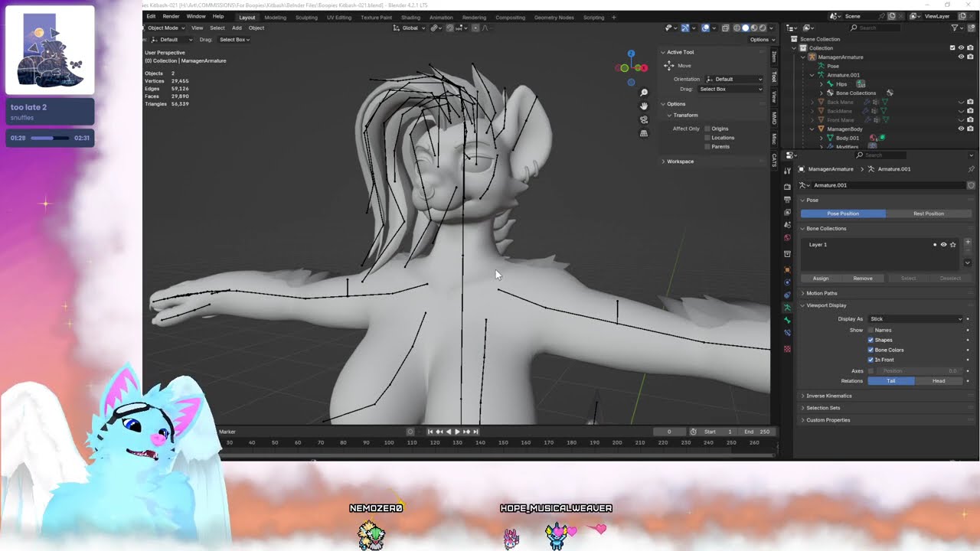Viewport: 980px width, 551px height.
Task: Toggle X-ray mode in viewport header
Action: pyautogui.click(x=726, y=28)
